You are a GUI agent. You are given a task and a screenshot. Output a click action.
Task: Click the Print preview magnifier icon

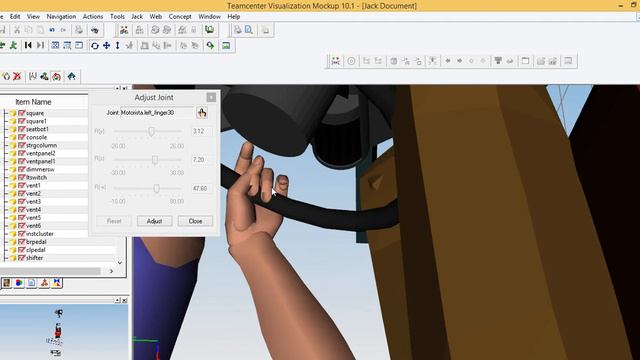pyautogui.click(x=249, y=30)
